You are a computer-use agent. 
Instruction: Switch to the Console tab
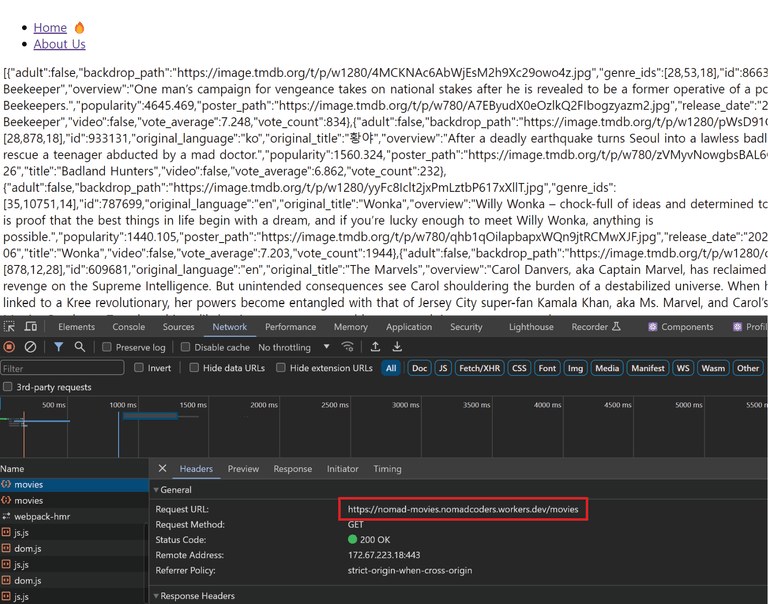pos(129,327)
